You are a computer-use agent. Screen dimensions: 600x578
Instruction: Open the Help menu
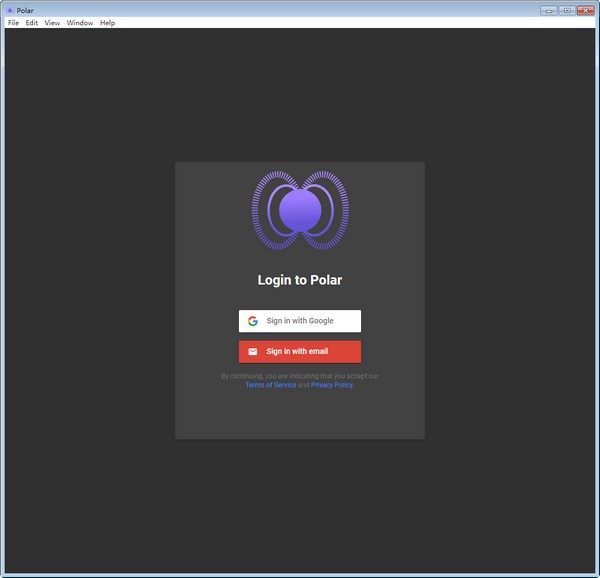click(x=107, y=23)
